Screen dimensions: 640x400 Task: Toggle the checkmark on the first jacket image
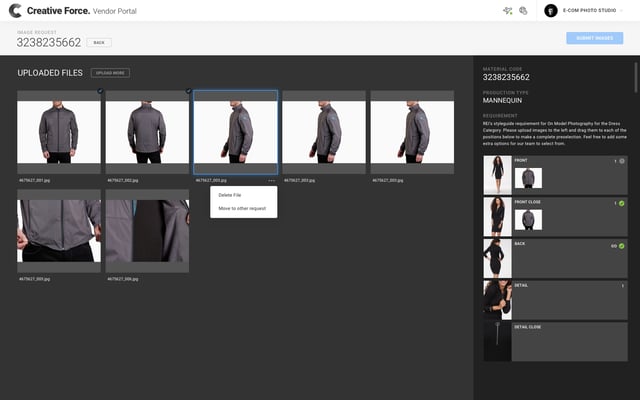tap(98, 92)
